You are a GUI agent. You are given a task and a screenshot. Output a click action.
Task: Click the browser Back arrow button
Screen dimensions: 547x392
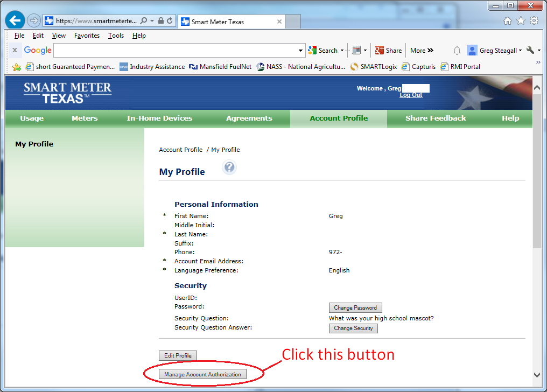click(15, 20)
